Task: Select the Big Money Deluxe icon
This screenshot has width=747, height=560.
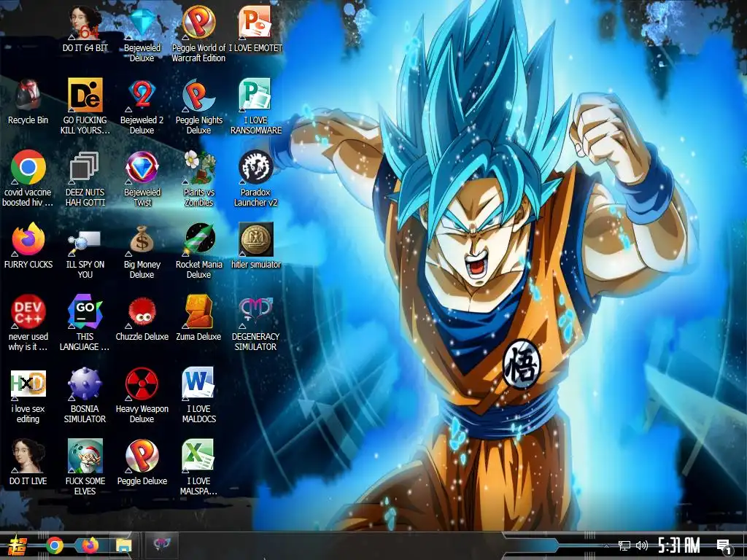Action: click(x=142, y=251)
